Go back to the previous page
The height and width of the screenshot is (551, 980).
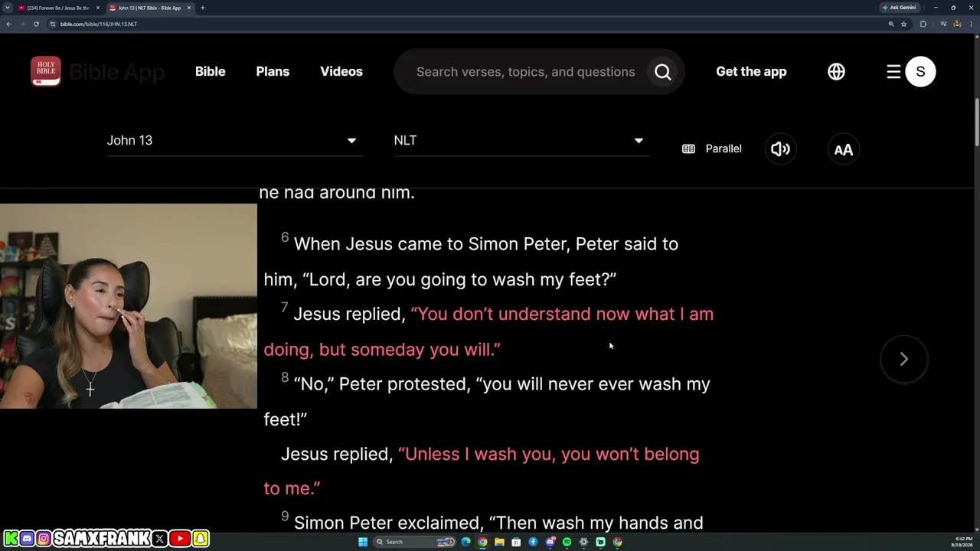point(8,24)
